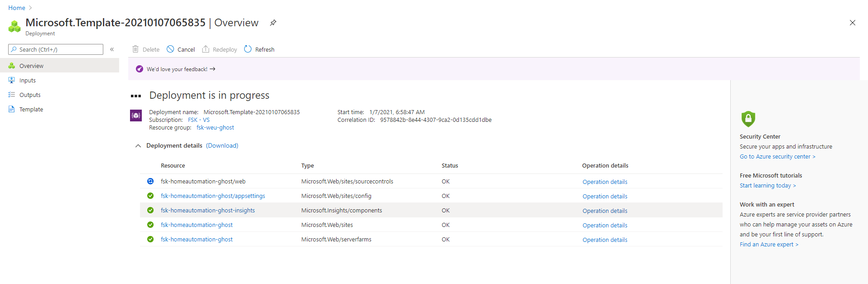Select the Correlation ID value
Image resolution: width=868 pixels, height=284 pixels.
[436, 120]
